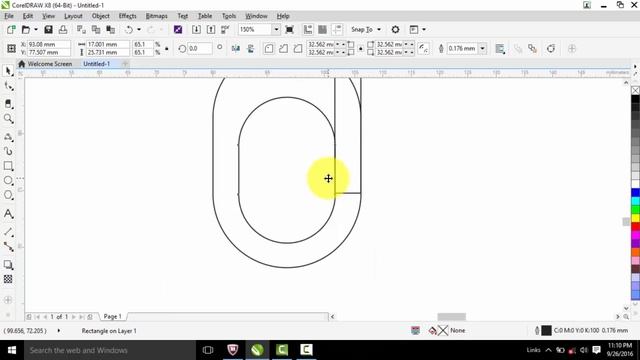Select the Polygon tool
Image resolution: width=640 pixels, height=360 pixels.
8,195
